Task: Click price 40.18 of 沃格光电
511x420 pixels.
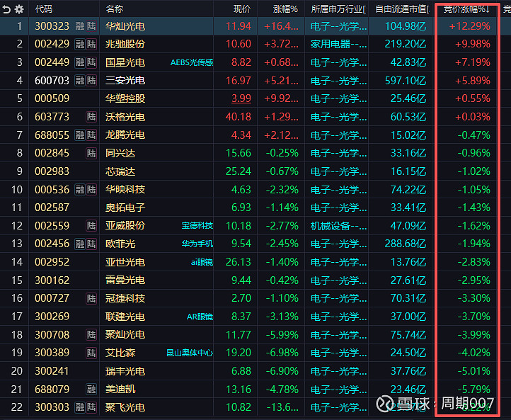Action: (x=239, y=117)
